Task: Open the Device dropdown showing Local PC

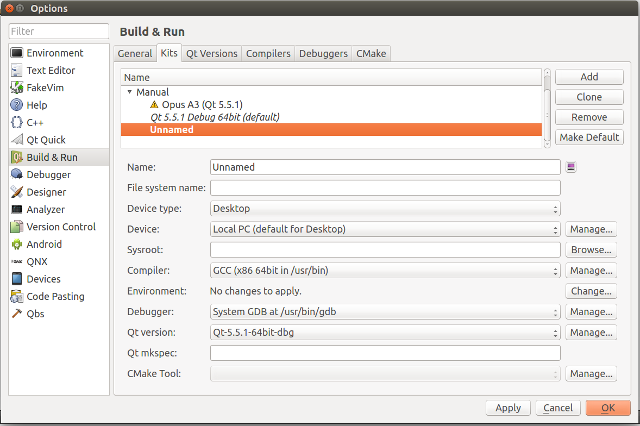Action: 385,229
